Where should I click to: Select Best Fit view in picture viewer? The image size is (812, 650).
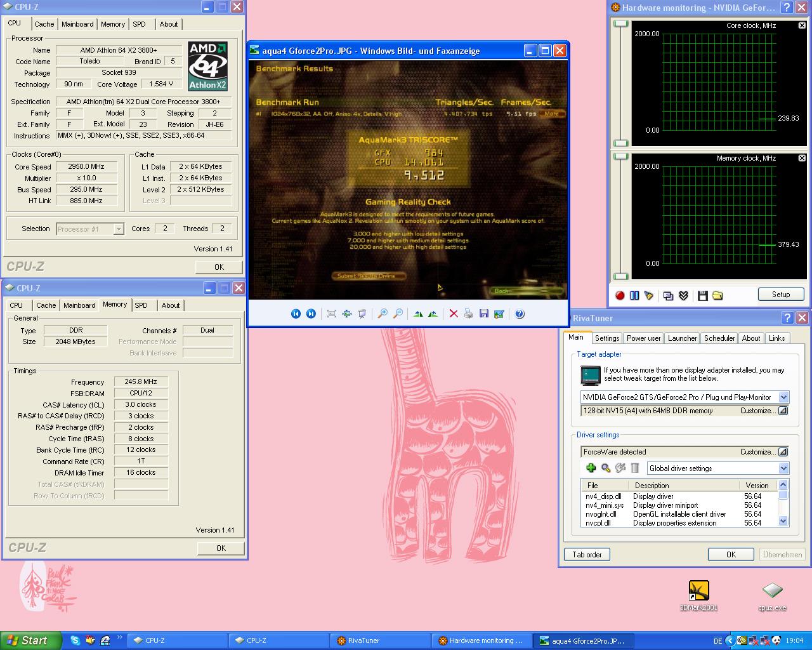click(332, 314)
